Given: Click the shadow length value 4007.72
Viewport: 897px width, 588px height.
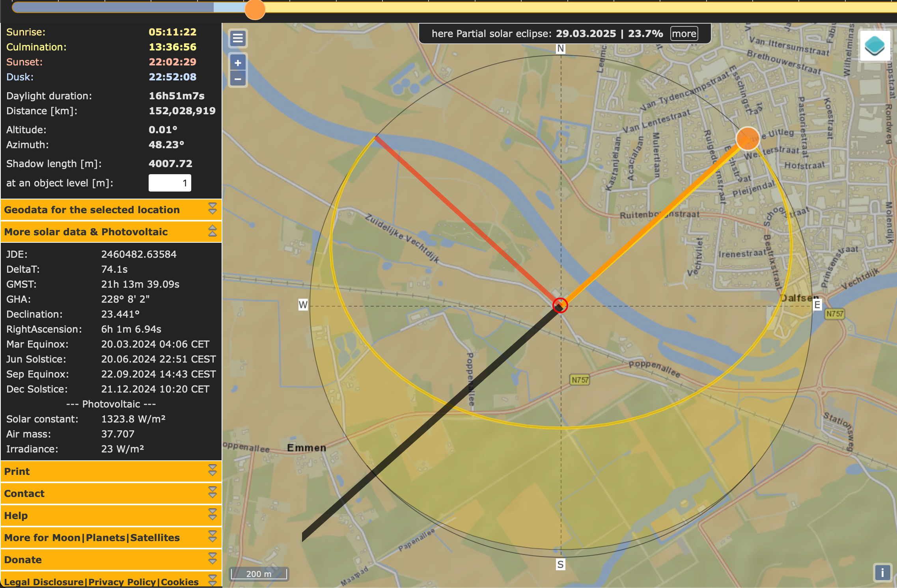Looking at the screenshot, I should pos(170,164).
